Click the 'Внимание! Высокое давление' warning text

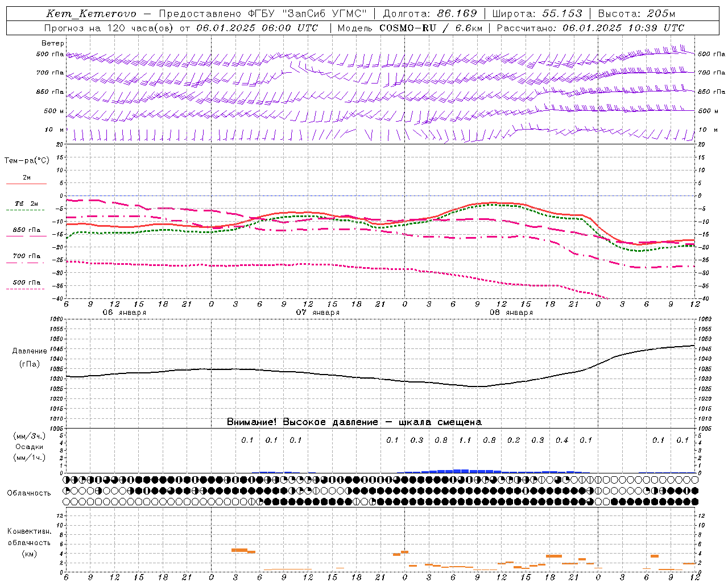tap(303, 422)
